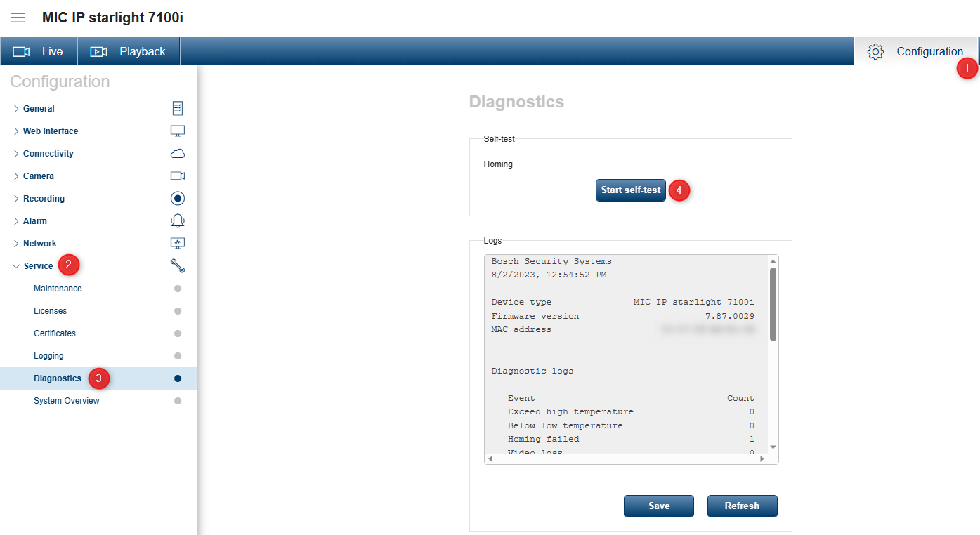Click the Homing self-test status text
This screenshot has height=535, width=980.
[498, 164]
